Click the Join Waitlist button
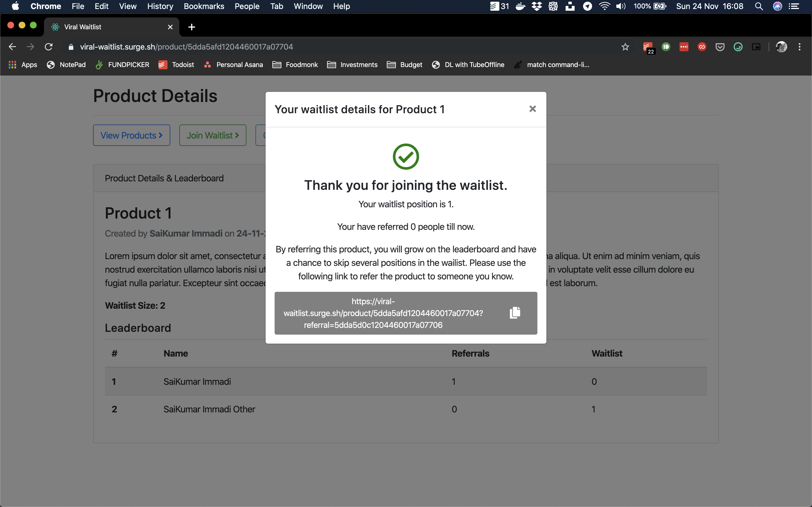The width and height of the screenshot is (812, 507). [x=213, y=135]
